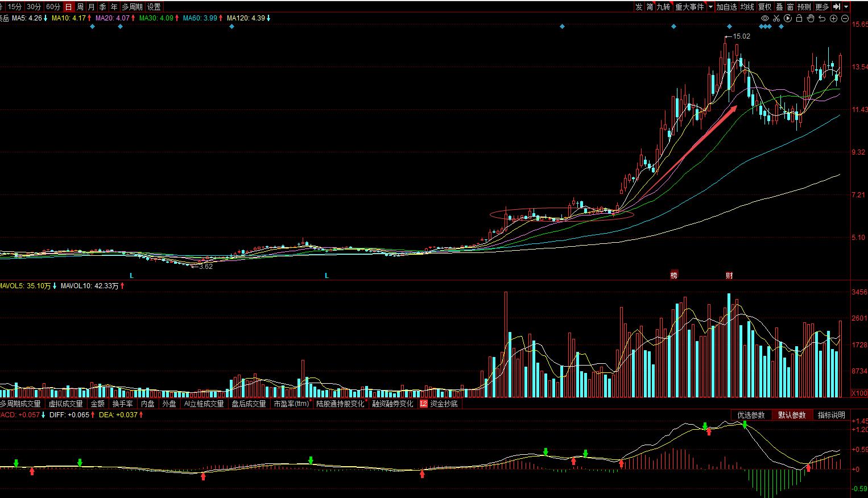
Task: Select the hand pan tool icon
Action: point(811,18)
